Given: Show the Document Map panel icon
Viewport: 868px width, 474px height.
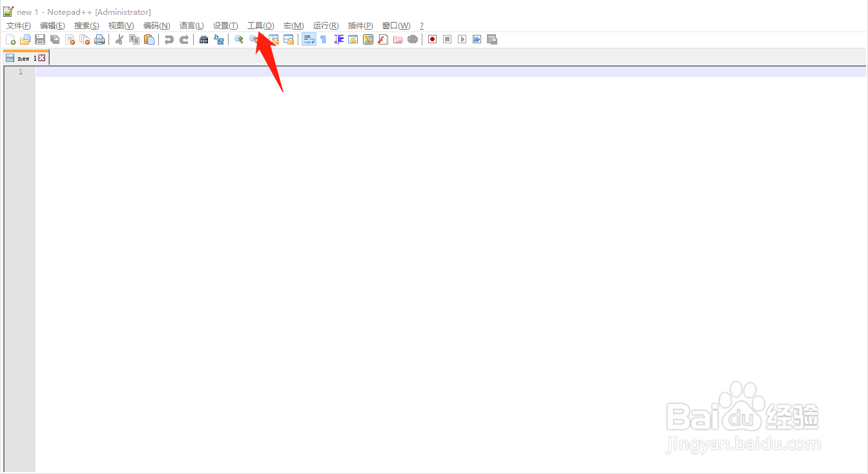Looking at the screenshot, I should pyautogui.click(x=368, y=39).
